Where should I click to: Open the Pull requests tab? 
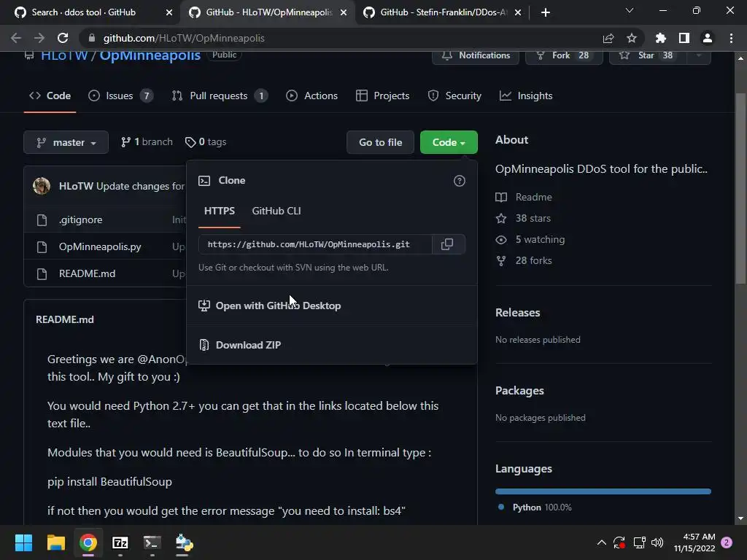pyautogui.click(x=220, y=96)
